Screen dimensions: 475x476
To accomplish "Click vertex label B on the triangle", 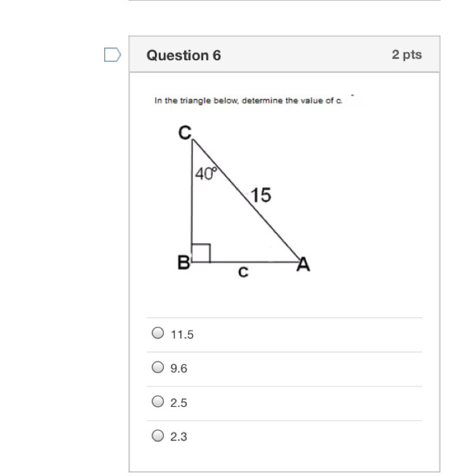I will (x=182, y=264).
